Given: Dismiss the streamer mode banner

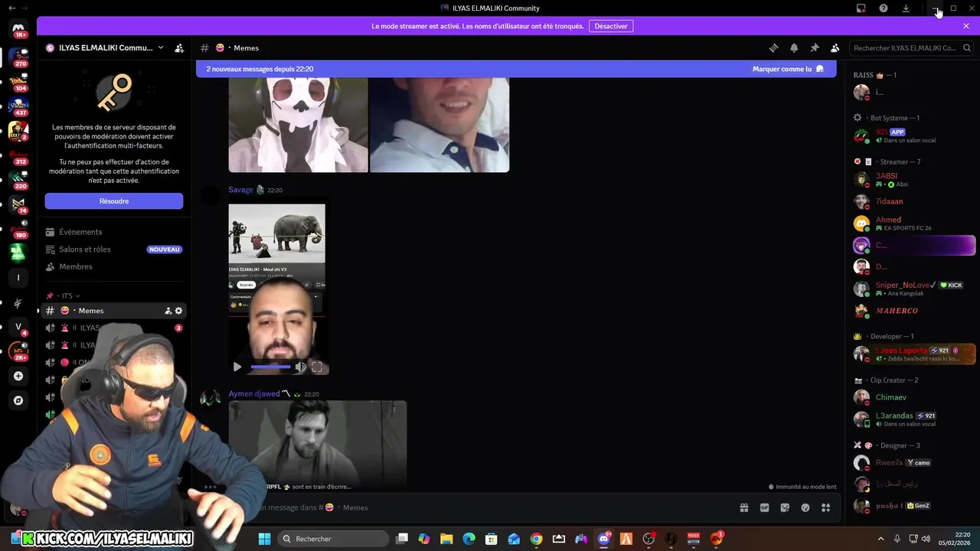Looking at the screenshot, I should [966, 26].
